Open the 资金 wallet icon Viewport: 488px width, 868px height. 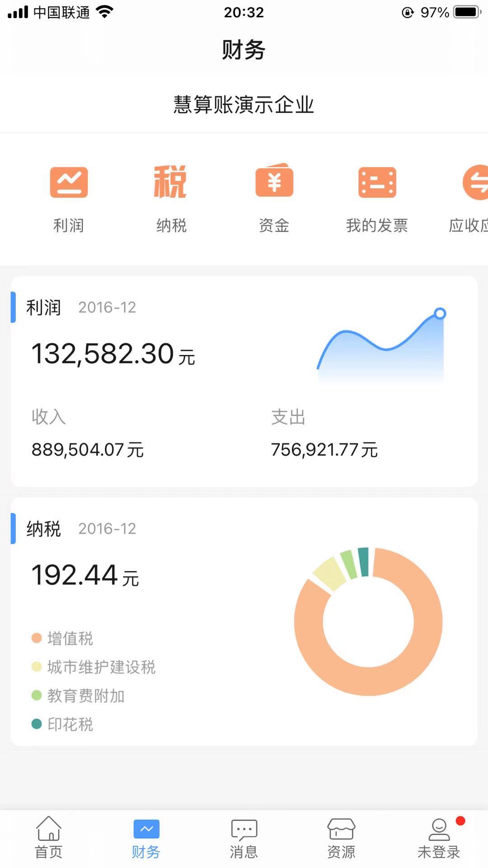coord(274,182)
